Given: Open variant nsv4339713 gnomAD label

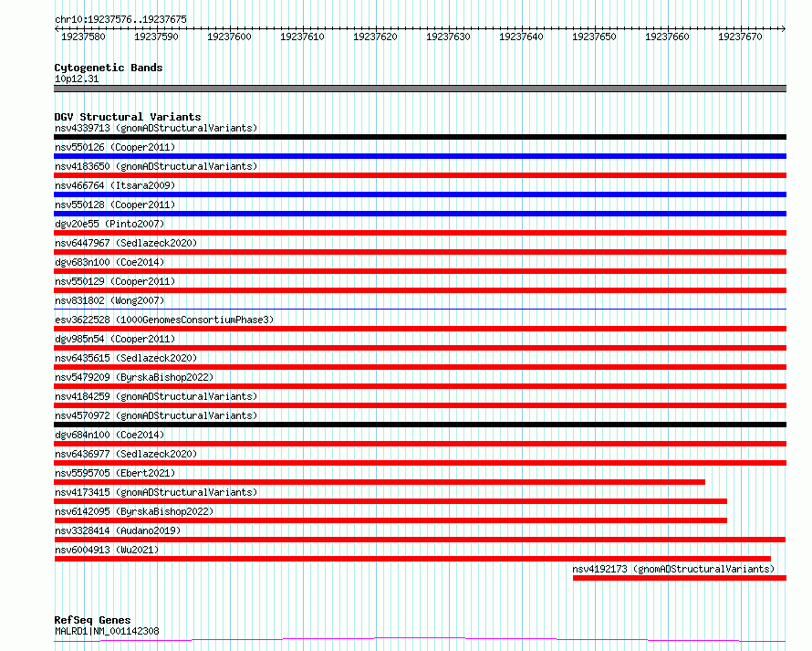Looking at the screenshot, I should [156, 128].
